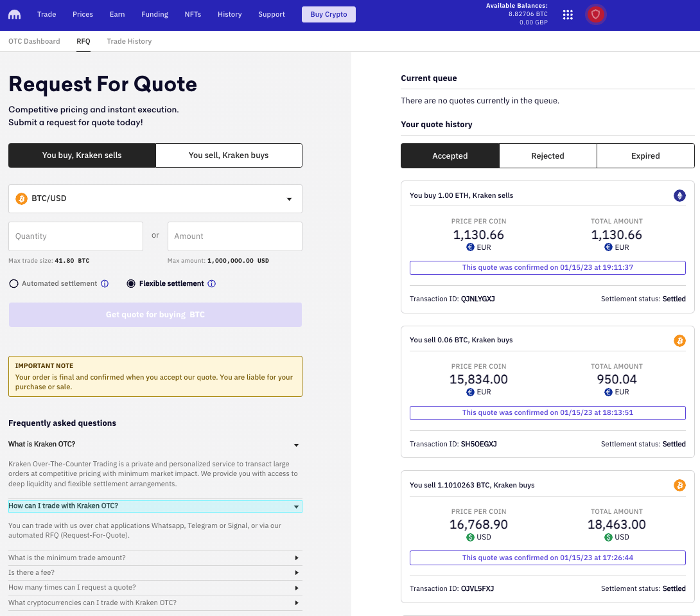This screenshot has height=616, width=700.
Task: Click Bitcoin icon on 0.06 BTC quote card
Action: (679, 340)
